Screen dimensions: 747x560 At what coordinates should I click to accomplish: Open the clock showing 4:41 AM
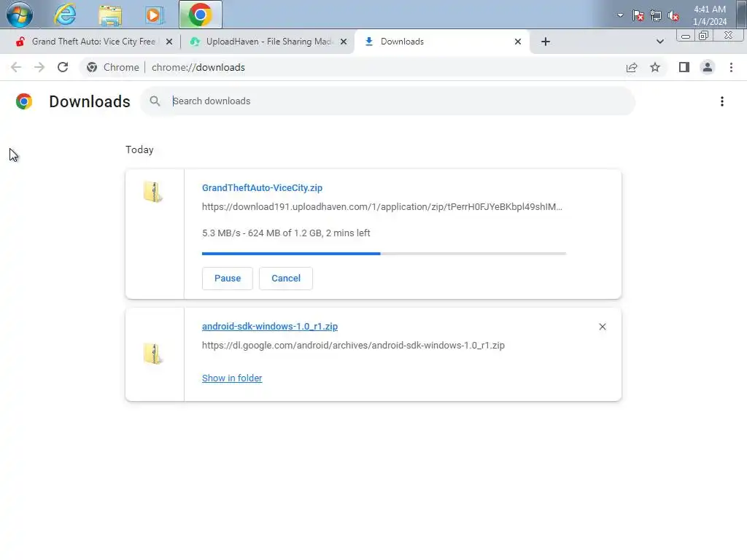pos(710,15)
